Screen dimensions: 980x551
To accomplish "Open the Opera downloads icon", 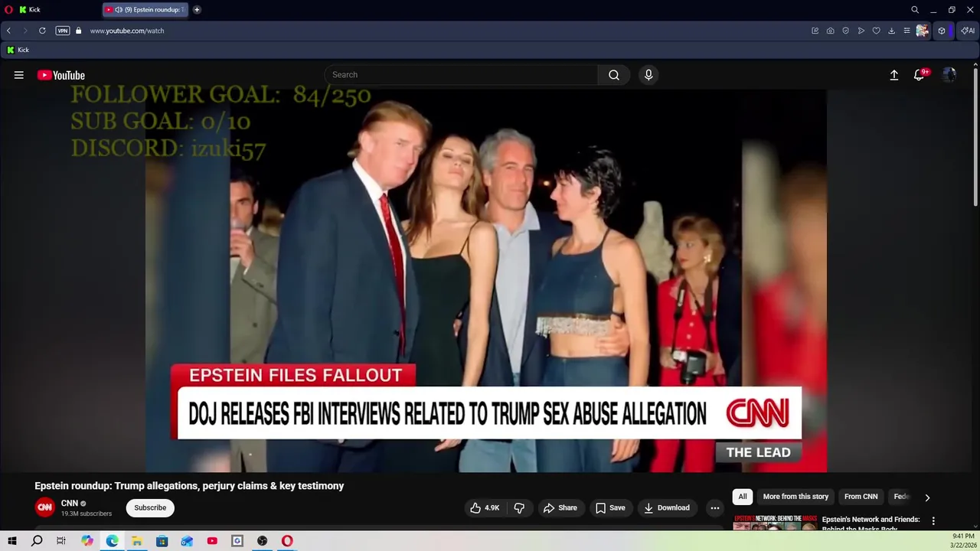I will [891, 31].
